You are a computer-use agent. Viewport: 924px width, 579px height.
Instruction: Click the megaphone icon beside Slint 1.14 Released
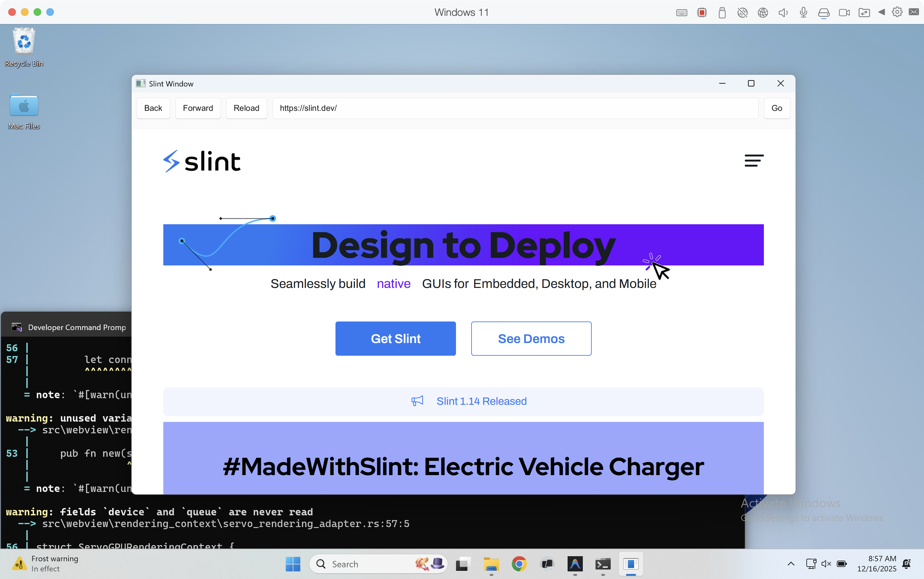coord(417,401)
